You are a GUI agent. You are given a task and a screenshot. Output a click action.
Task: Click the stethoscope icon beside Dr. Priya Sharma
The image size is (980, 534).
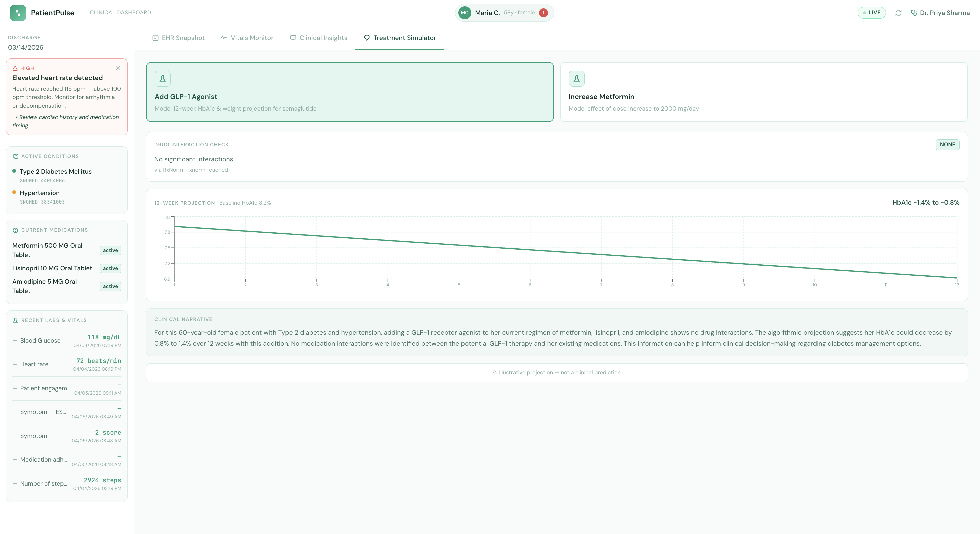coord(913,13)
